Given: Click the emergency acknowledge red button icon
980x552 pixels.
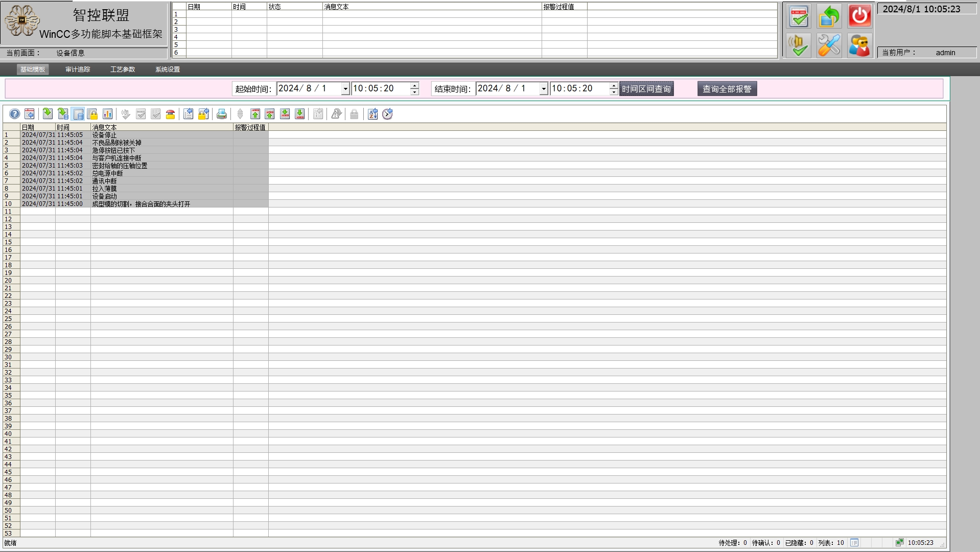Looking at the screenshot, I should [171, 114].
